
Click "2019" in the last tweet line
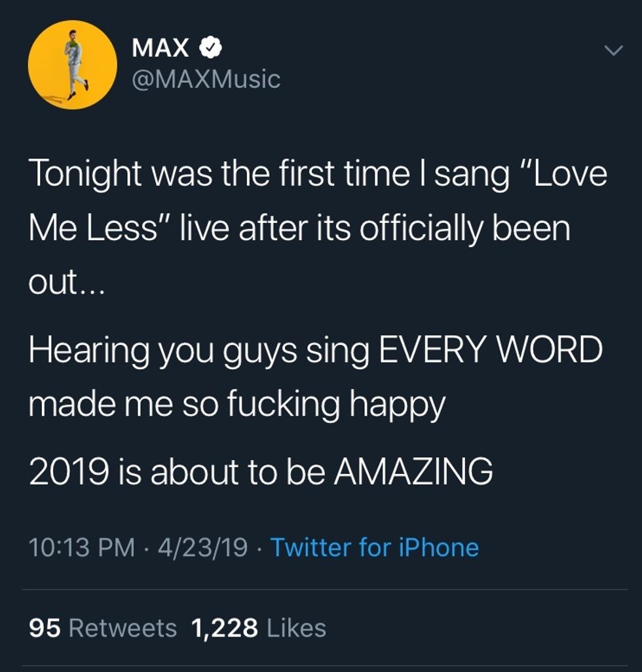click(x=67, y=471)
